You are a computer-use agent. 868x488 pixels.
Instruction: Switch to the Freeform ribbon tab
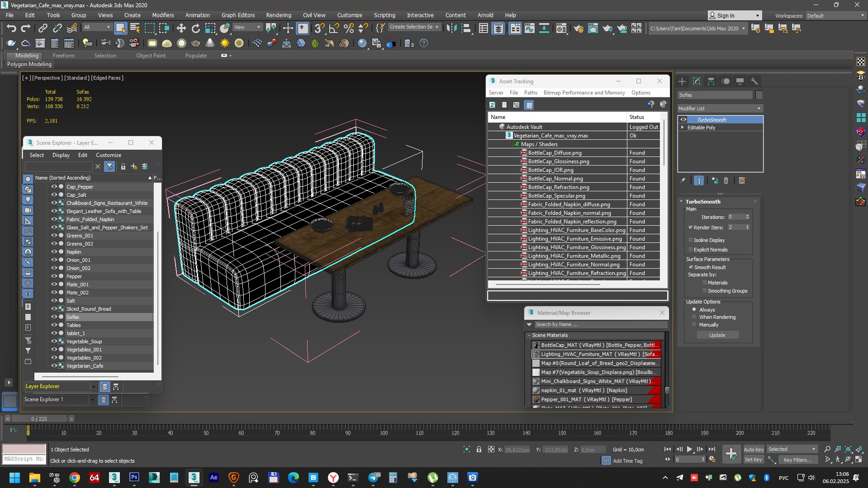(x=63, y=55)
